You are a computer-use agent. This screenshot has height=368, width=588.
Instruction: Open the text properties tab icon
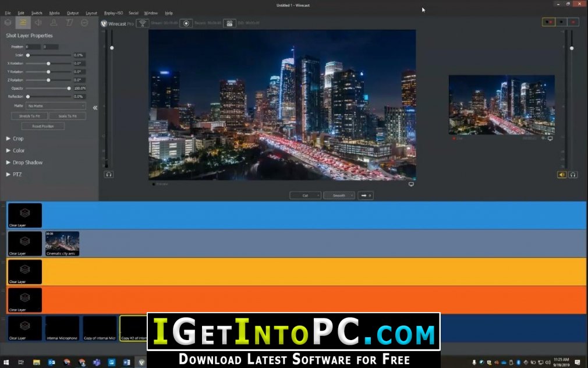(69, 23)
